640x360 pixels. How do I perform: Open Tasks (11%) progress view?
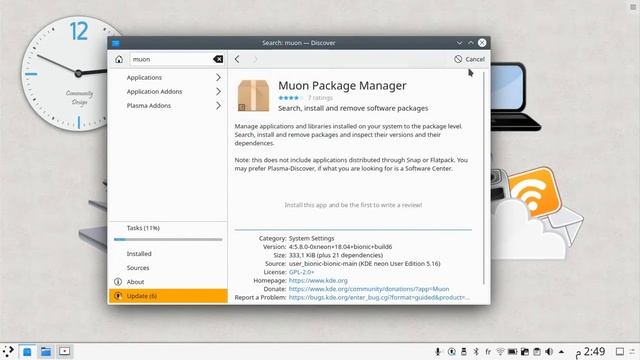tap(143, 228)
